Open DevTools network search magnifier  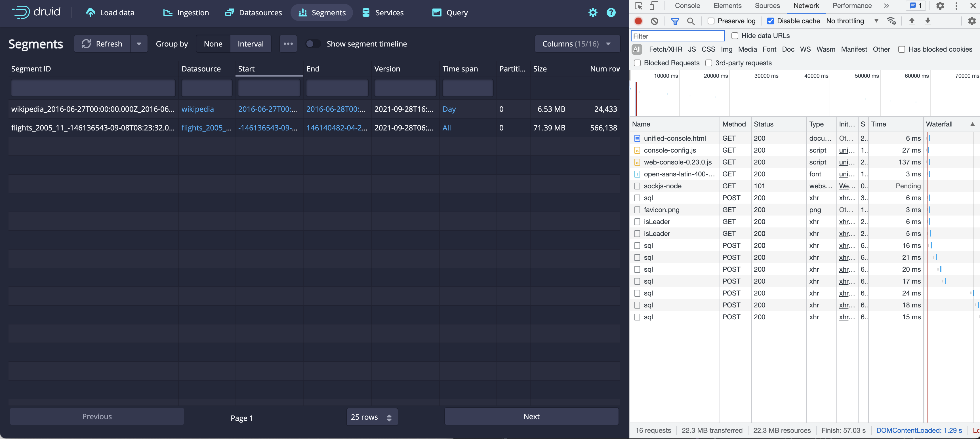pos(691,21)
